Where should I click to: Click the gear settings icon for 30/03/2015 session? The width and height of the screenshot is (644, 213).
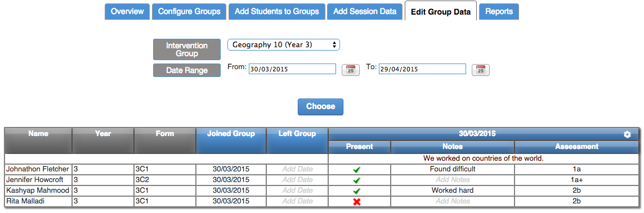pos(627,135)
